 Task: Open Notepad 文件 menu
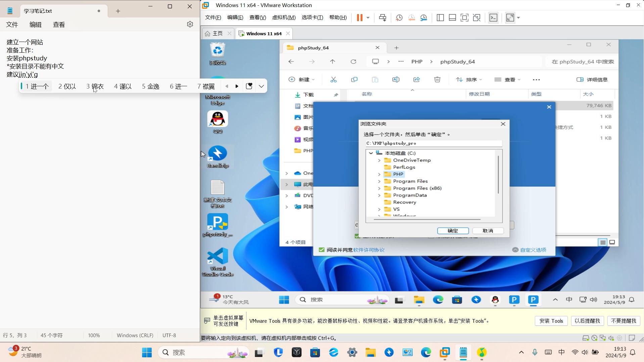pos(12,24)
